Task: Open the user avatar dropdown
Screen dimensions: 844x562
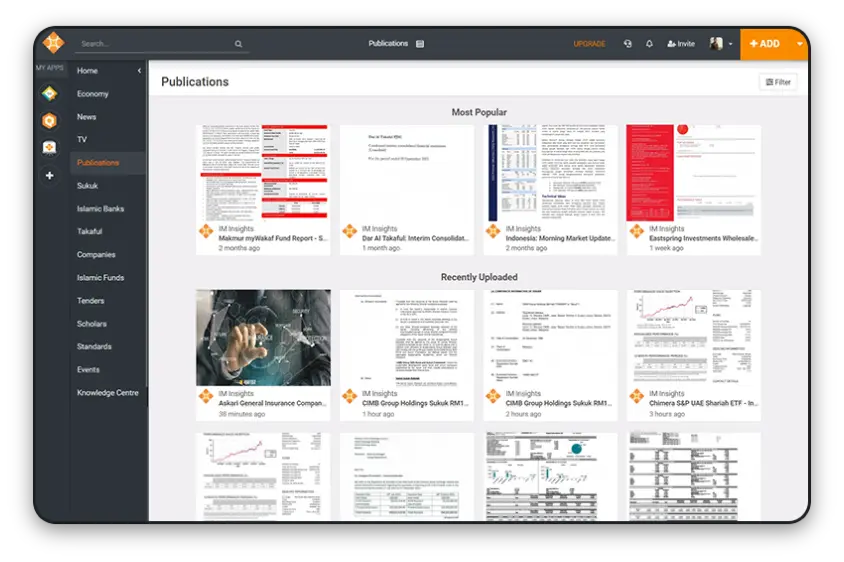Action: coord(721,44)
